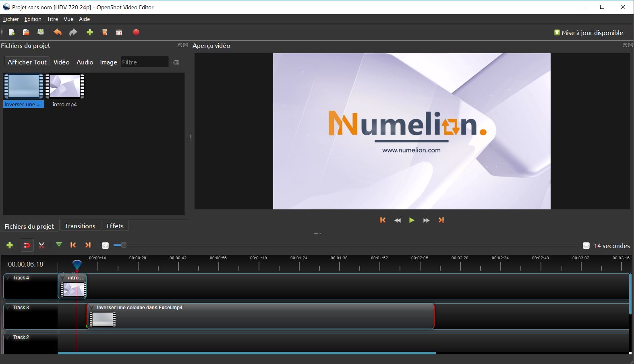Image resolution: width=634 pixels, height=364 pixels.
Task: Redo the last action
Action: (x=73, y=33)
